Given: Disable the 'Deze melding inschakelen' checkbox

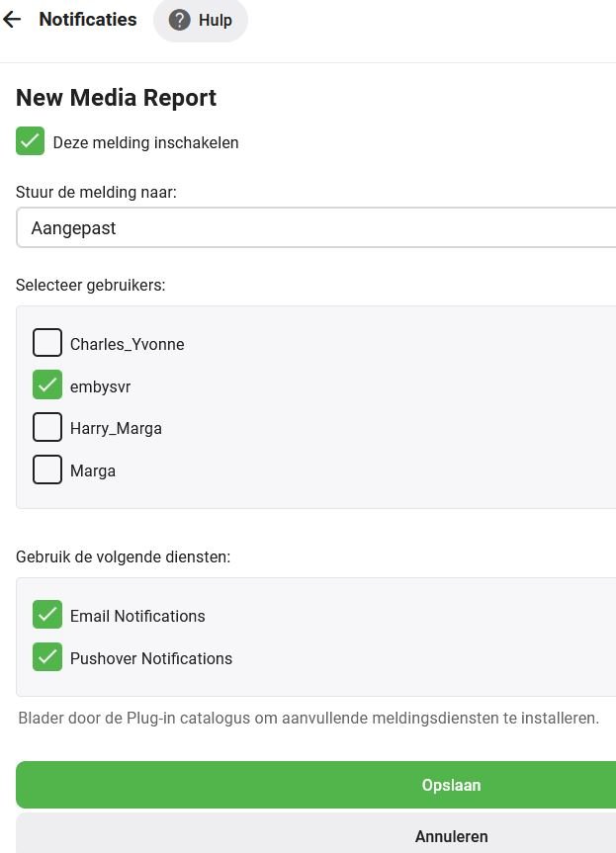Looking at the screenshot, I should [x=31, y=141].
